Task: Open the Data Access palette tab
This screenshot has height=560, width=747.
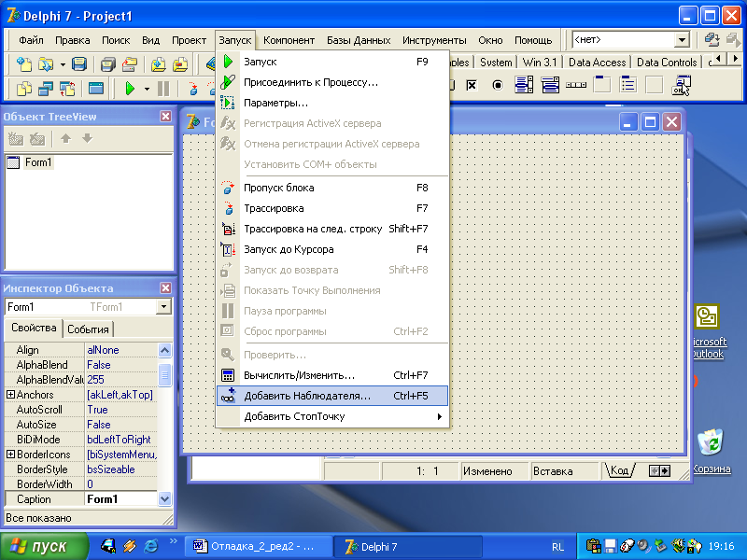Action: coord(597,63)
